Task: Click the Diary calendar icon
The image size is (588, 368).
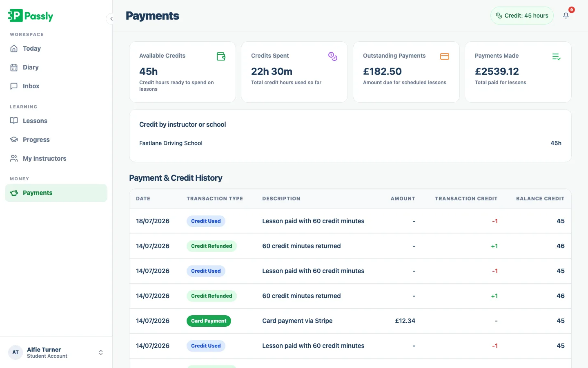Action: click(14, 67)
